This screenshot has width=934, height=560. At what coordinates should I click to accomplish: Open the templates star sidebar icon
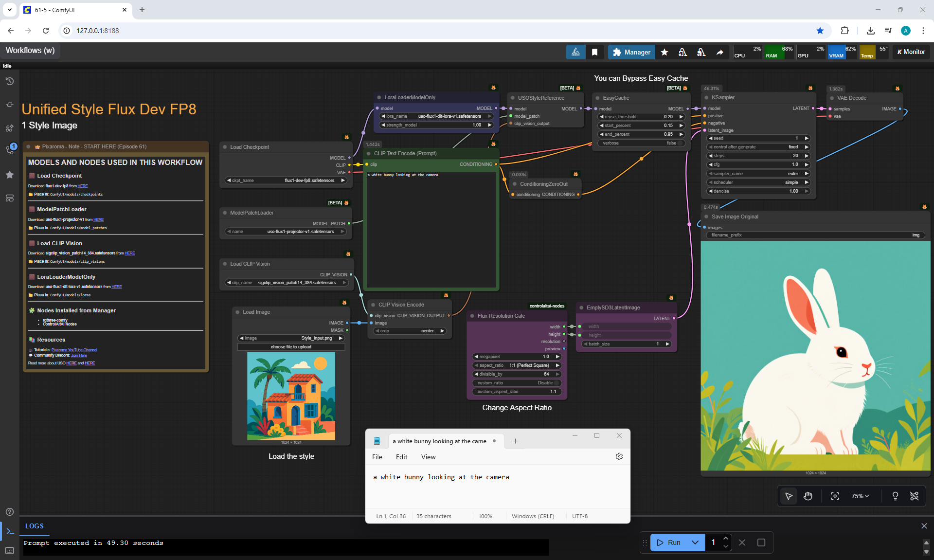tap(9, 175)
